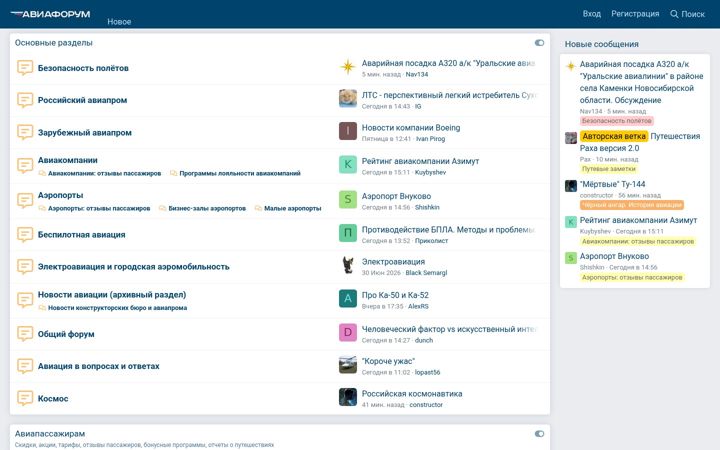The width and height of the screenshot is (720, 450).
Task: Collapse the Основные разделы category toggle
Action: 539,43
